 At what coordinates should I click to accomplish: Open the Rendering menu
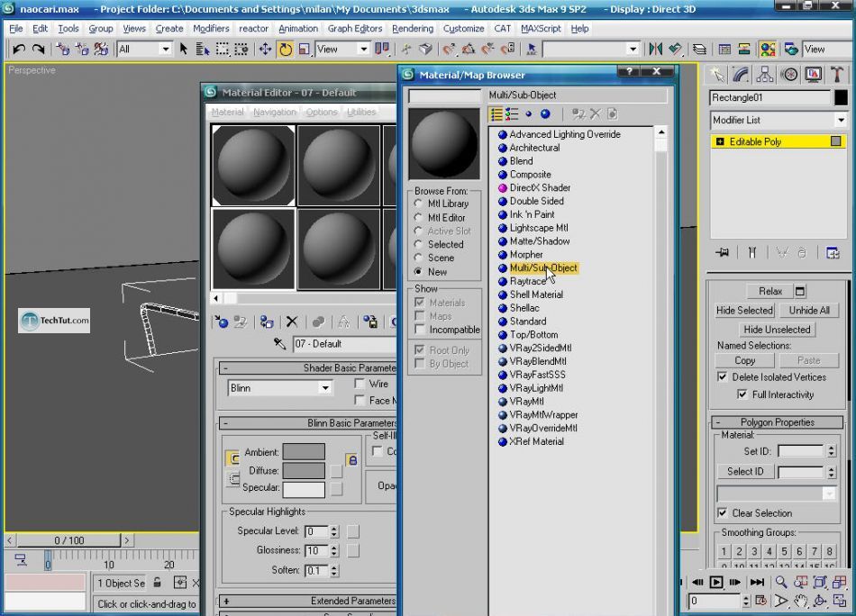[x=413, y=29]
